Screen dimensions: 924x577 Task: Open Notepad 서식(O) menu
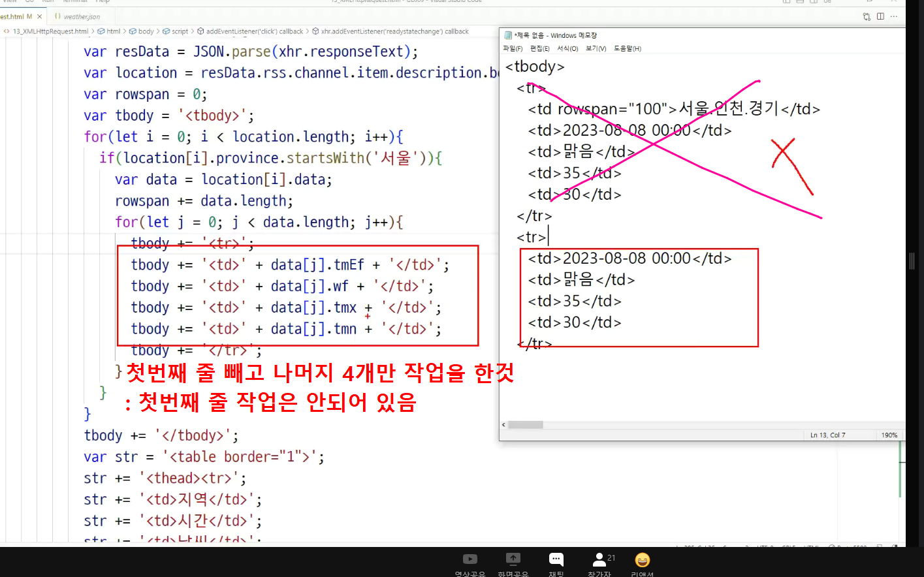tap(567, 48)
